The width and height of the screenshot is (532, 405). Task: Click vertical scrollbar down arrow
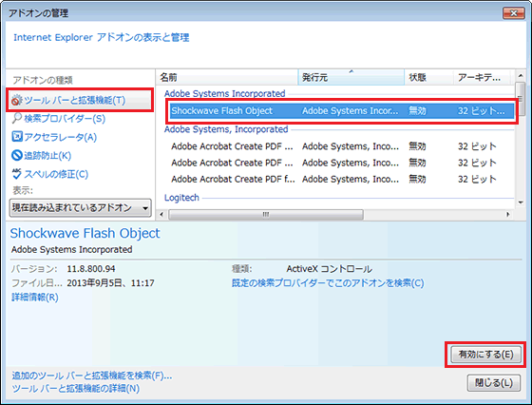pos(521,203)
